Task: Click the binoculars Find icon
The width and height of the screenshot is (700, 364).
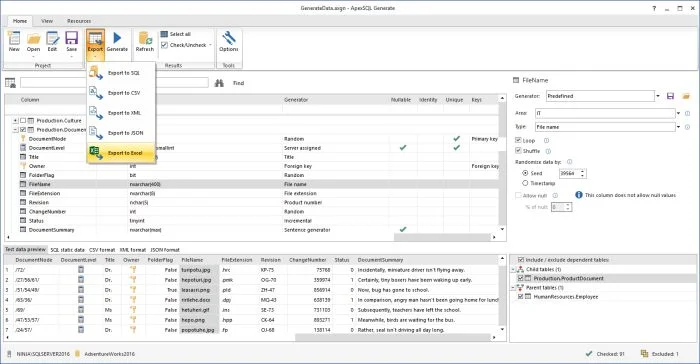Action: click(219, 83)
